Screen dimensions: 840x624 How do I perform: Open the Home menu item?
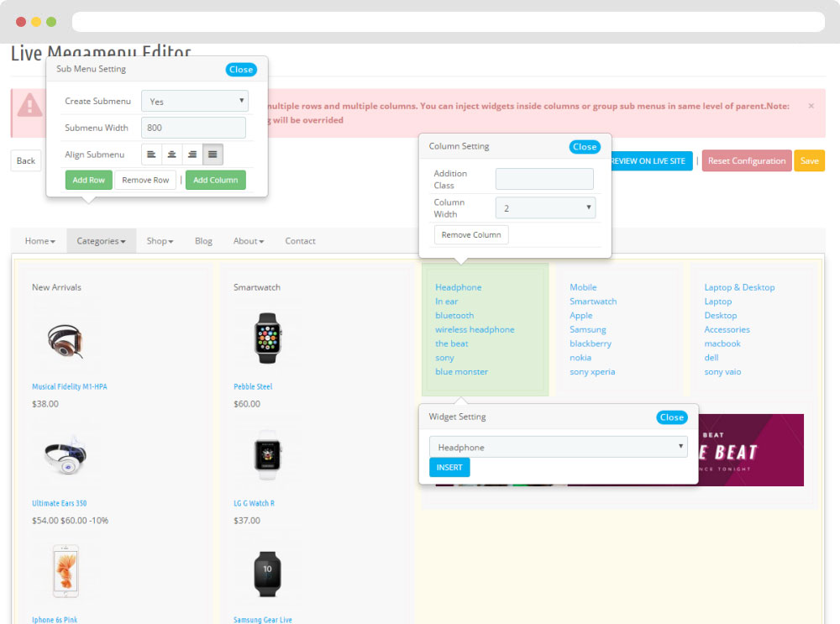coord(40,241)
